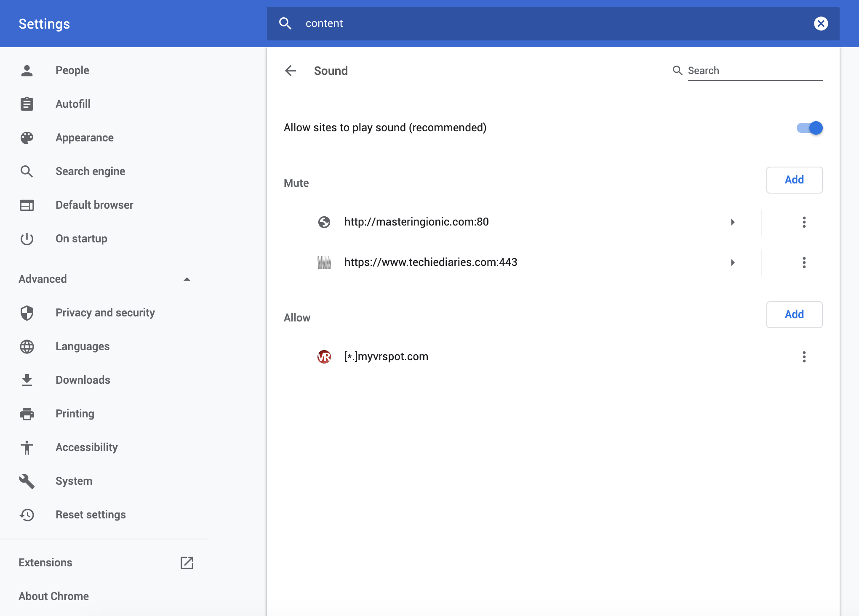Image resolution: width=859 pixels, height=616 pixels.
Task: Click the techiediaries.com favicon
Action: pyautogui.click(x=324, y=263)
